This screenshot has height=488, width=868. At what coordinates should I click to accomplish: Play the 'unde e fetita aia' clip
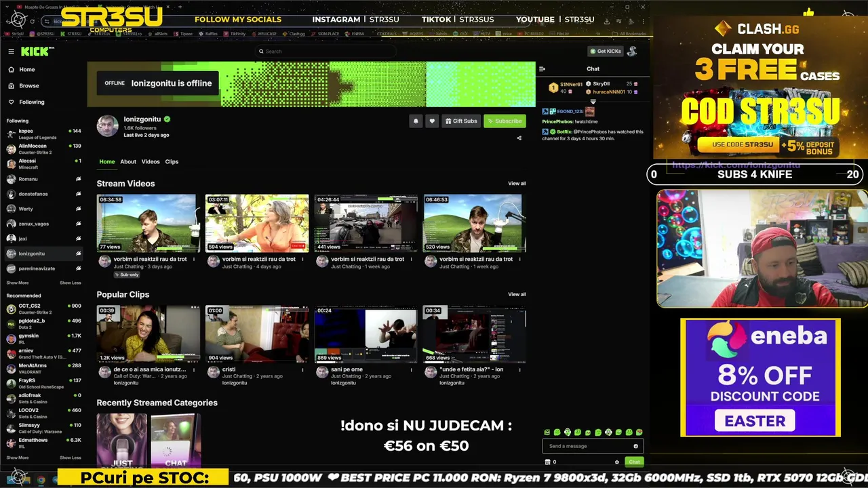tap(475, 334)
